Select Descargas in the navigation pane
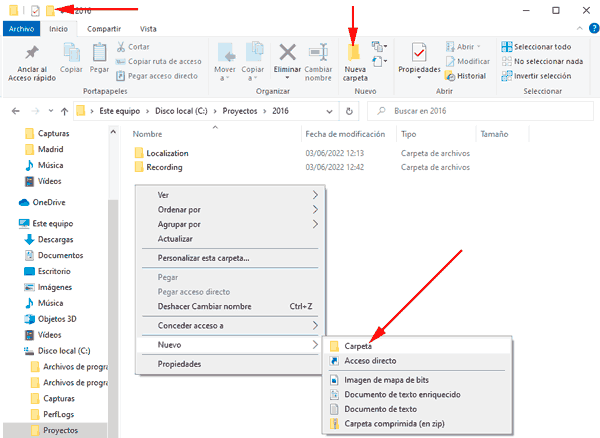 click(49, 239)
